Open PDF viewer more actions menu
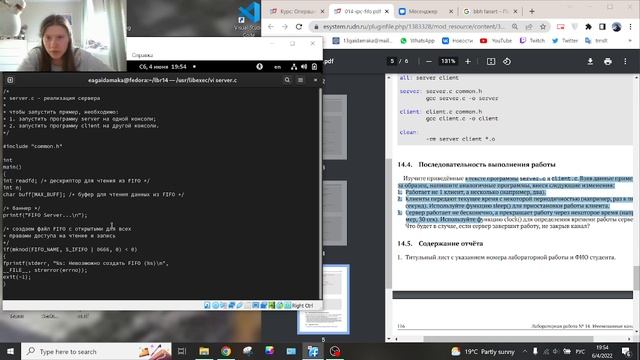The image size is (640, 360). coord(625,61)
